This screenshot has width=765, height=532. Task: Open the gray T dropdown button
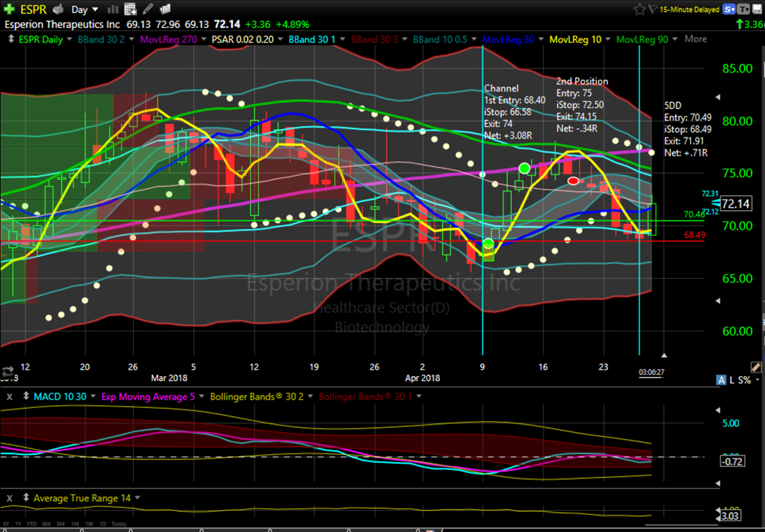click(x=744, y=9)
